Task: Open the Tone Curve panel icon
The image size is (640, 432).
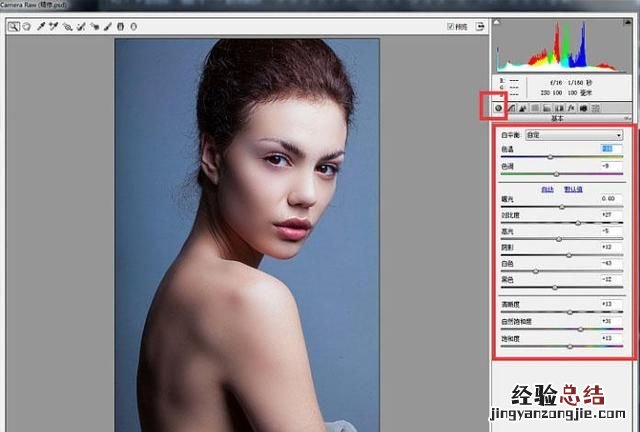Action: (510, 107)
